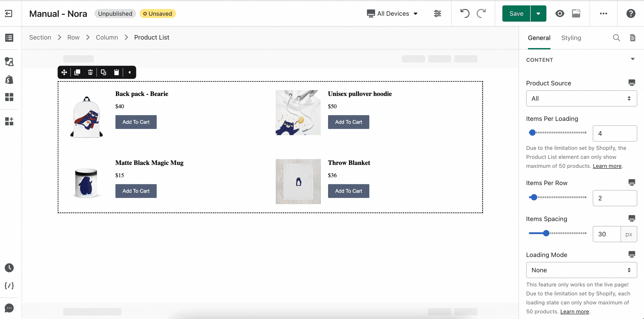Click the delete element icon

coord(90,72)
